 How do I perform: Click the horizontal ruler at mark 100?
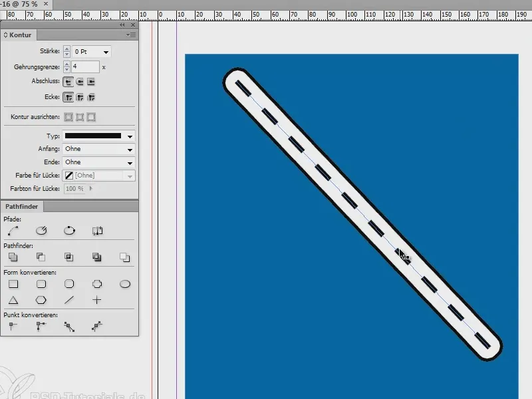click(x=352, y=15)
